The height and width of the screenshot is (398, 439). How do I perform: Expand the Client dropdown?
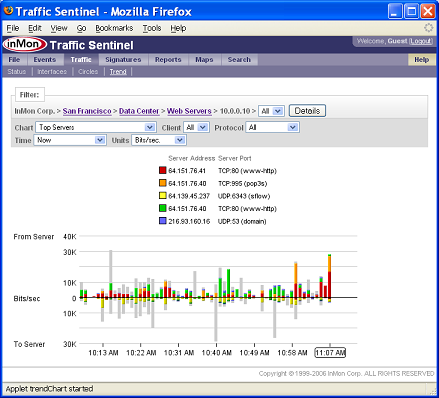[x=196, y=127]
